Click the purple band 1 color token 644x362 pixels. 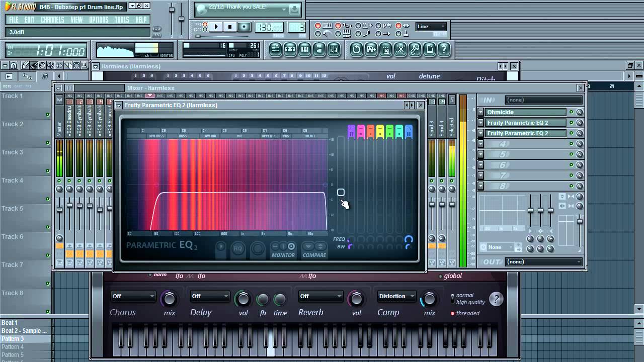click(351, 132)
